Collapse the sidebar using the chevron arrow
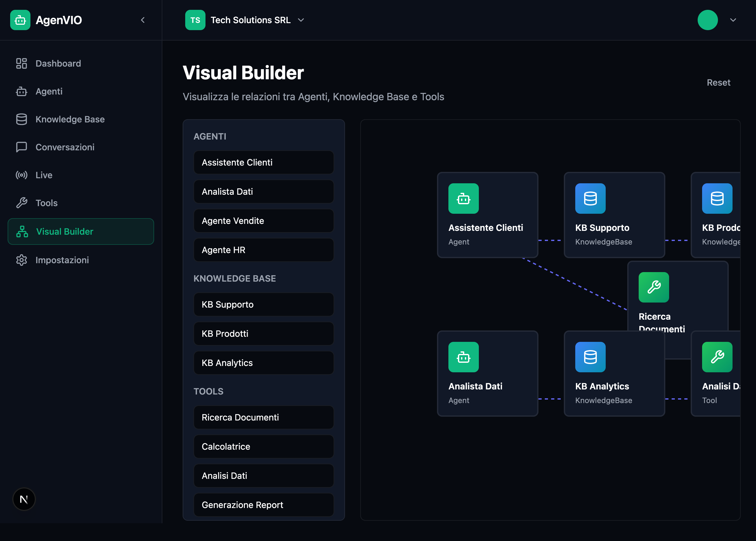 point(143,20)
